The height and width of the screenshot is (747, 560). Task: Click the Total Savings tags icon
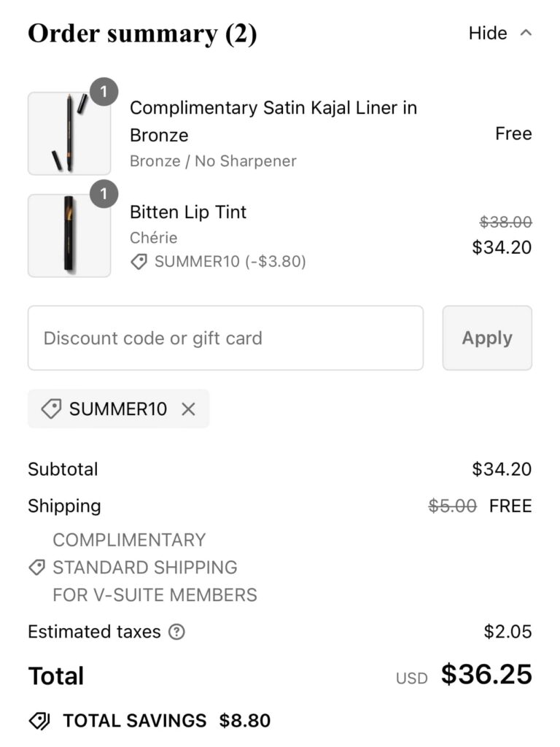[39, 721]
